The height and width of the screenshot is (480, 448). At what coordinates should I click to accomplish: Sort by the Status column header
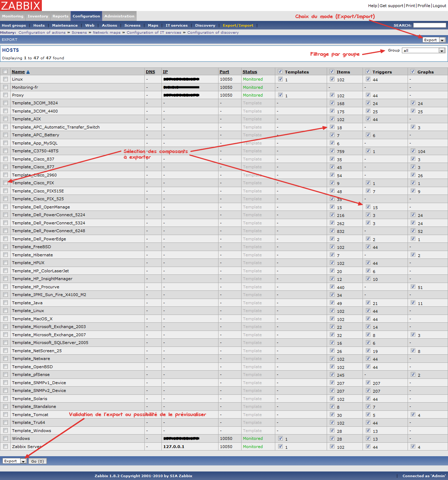tap(250, 72)
